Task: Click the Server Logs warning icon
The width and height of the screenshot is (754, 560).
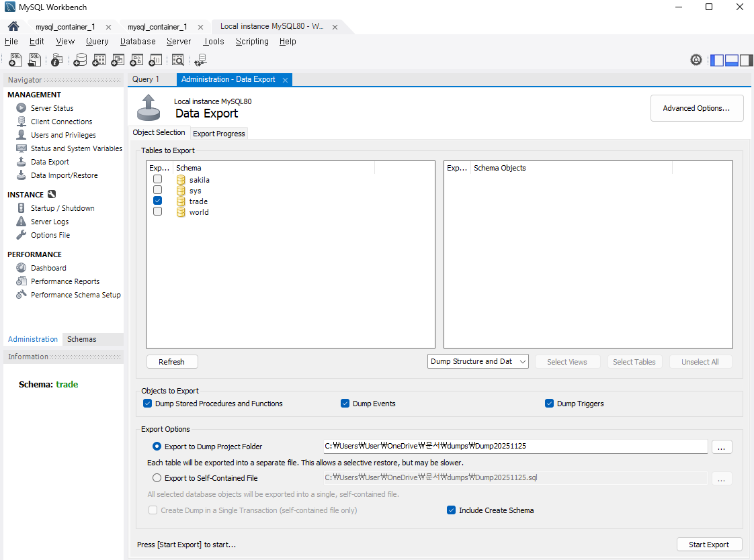Action: (21, 222)
